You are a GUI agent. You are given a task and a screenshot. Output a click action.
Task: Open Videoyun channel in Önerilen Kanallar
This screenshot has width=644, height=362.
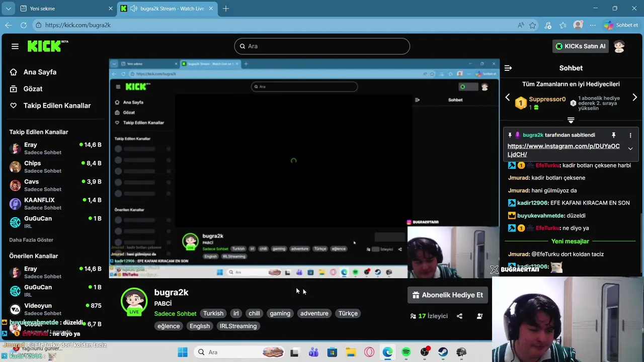click(55, 309)
